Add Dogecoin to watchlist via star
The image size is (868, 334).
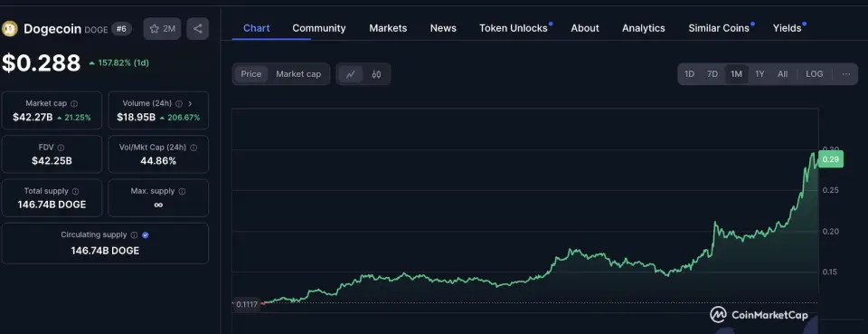coord(162,29)
